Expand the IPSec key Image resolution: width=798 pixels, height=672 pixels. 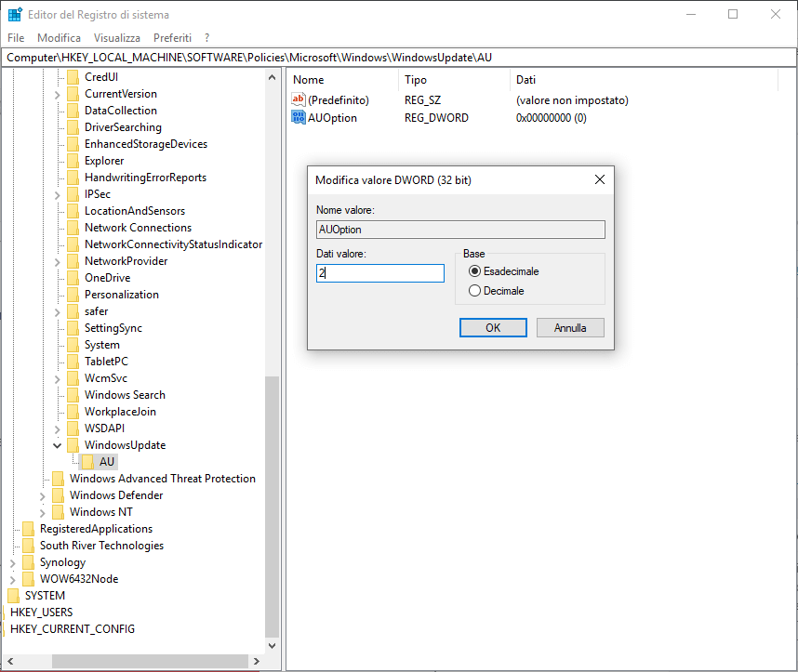pos(57,195)
